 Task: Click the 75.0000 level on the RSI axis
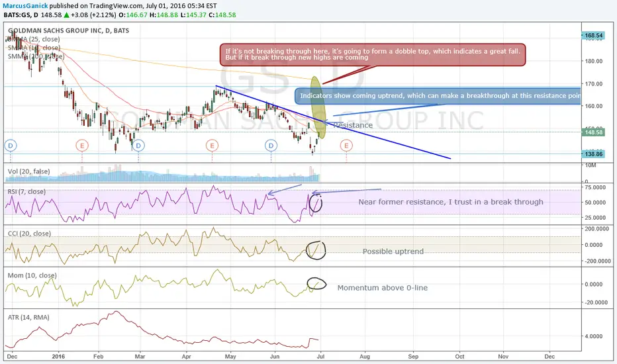(x=595, y=187)
